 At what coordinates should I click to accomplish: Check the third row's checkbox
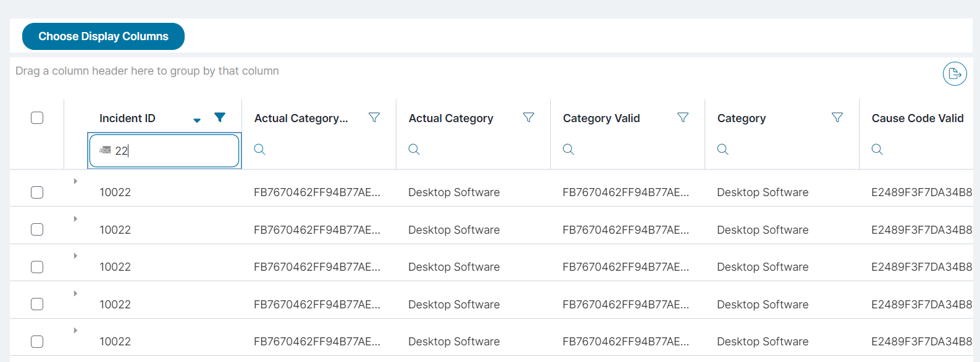[37, 267]
